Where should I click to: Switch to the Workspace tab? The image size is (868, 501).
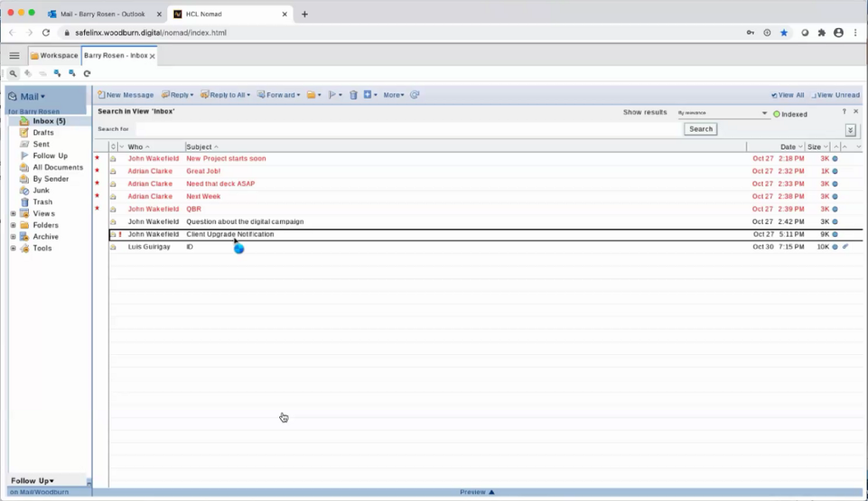53,55
